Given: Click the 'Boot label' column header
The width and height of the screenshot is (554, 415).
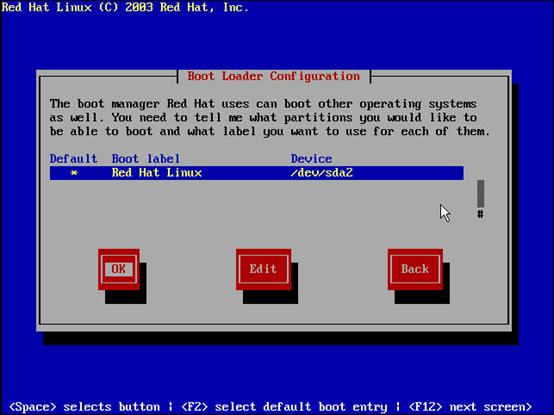Looking at the screenshot, I should (146, 159).
